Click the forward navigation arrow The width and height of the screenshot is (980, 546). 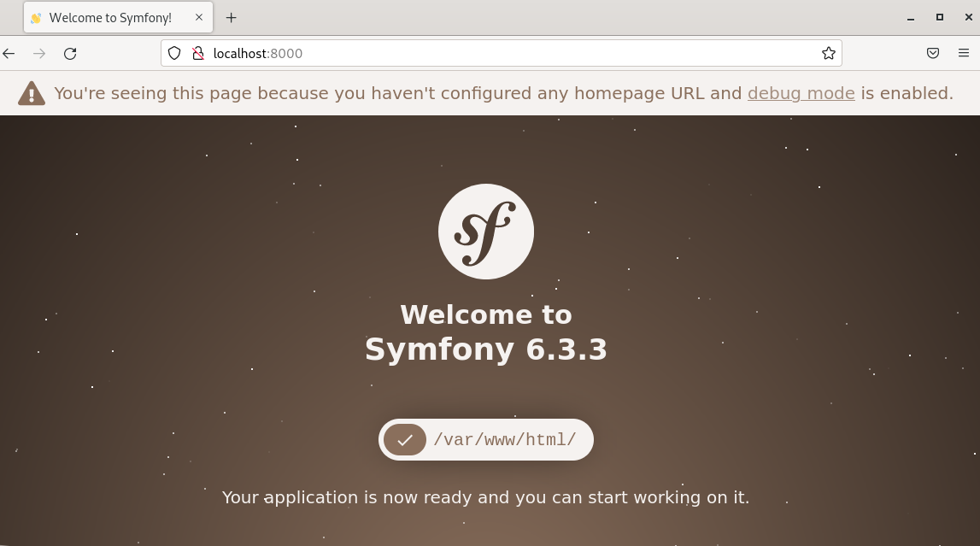click(39, 54)
